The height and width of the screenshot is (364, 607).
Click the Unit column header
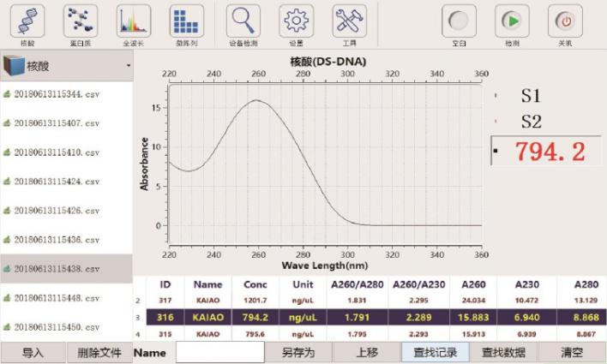(303, 284)
